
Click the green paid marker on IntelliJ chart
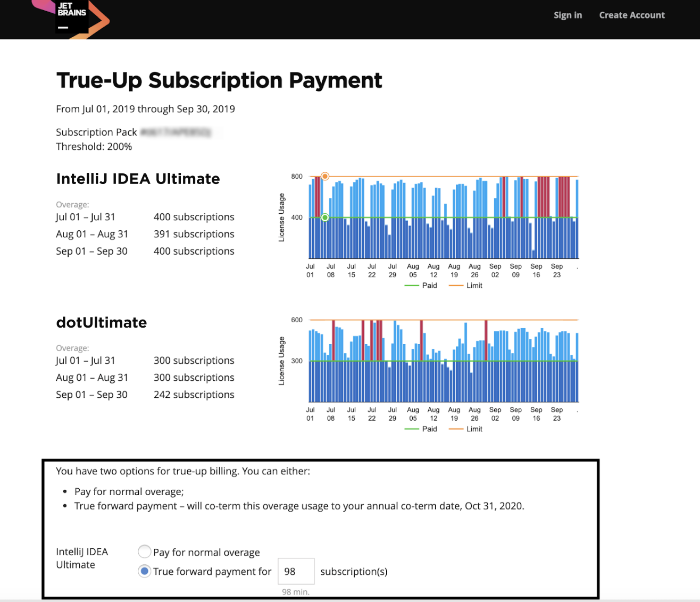[325, 218]
